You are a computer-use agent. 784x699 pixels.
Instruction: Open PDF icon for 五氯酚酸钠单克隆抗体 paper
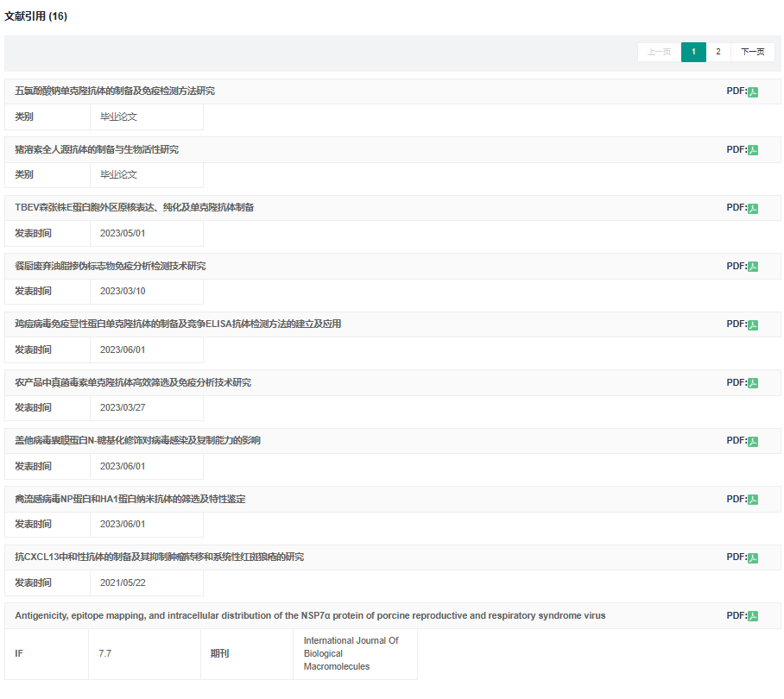pyautogui.click(x=753, y=91)
